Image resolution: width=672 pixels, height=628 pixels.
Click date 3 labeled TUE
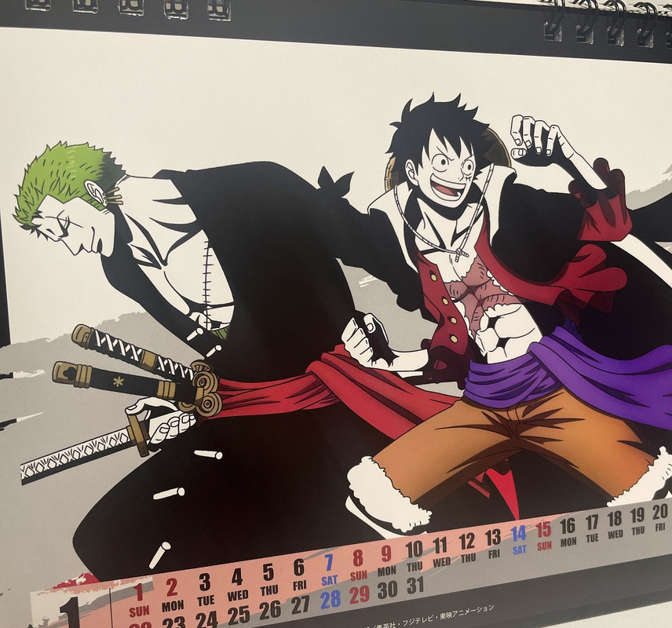coord(205,582)
